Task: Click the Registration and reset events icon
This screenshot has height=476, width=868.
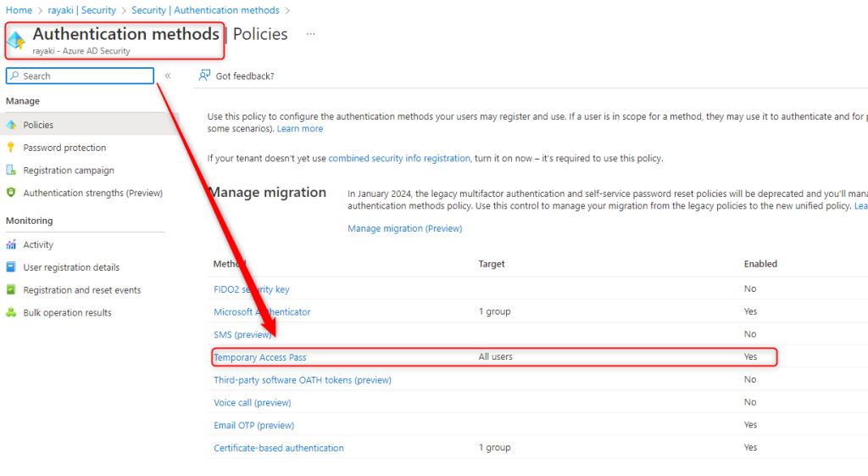Action: (11, 290)
